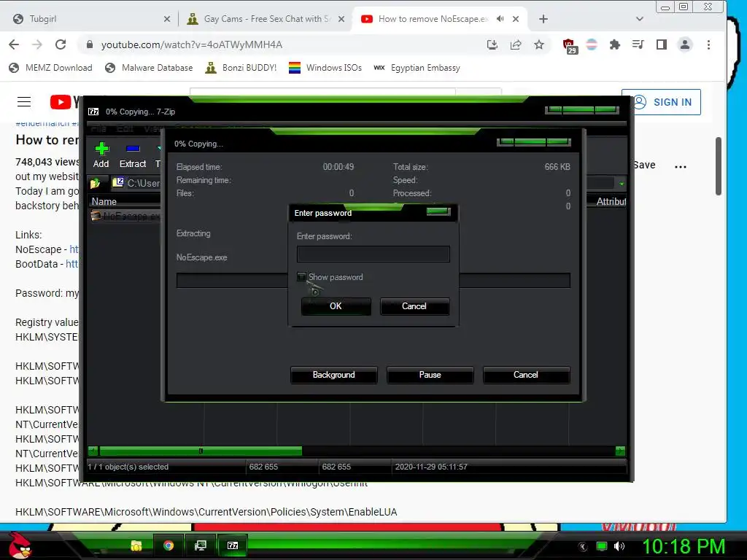Send the copy operation to Background

(333, 375)
